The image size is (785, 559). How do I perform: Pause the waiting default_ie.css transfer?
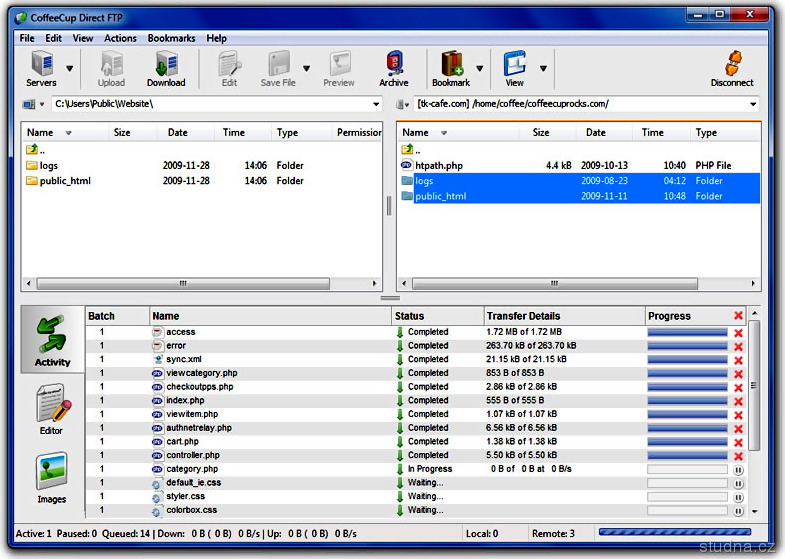(x=739, y=483)
